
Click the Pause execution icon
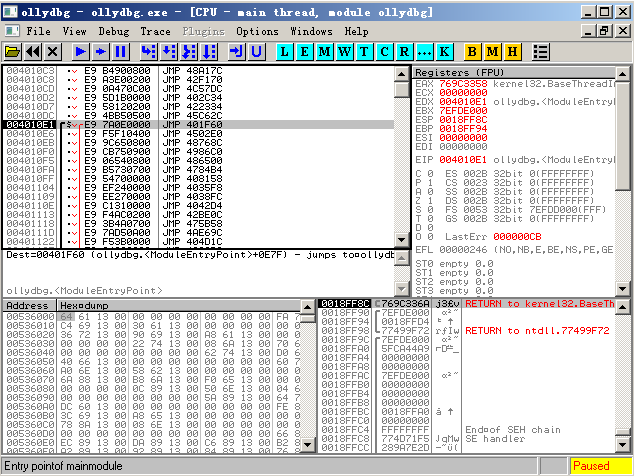(x=120, y=52)
